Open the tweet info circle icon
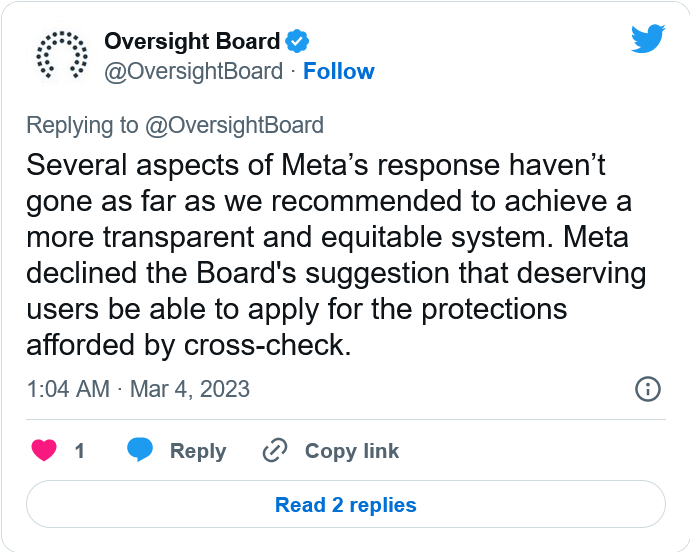Viewport: 690px width, 552px height. point(648,389)
